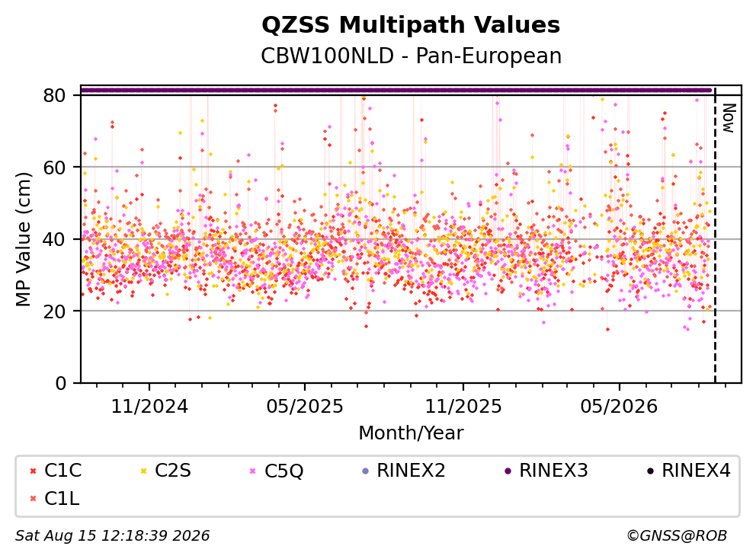Click the chart title QZSS Multipath Values
Image resolution: width=756 pixels, height=559 pixels.
[411, 24]
